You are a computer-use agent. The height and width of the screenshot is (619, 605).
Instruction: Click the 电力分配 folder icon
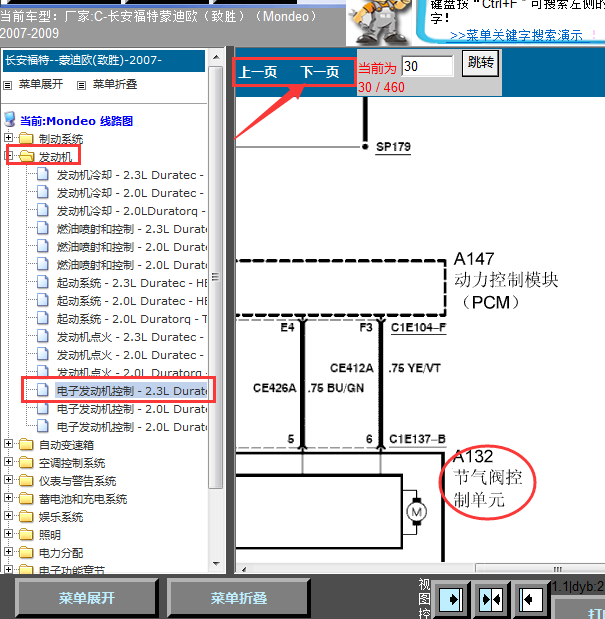[x=26, y=552]
